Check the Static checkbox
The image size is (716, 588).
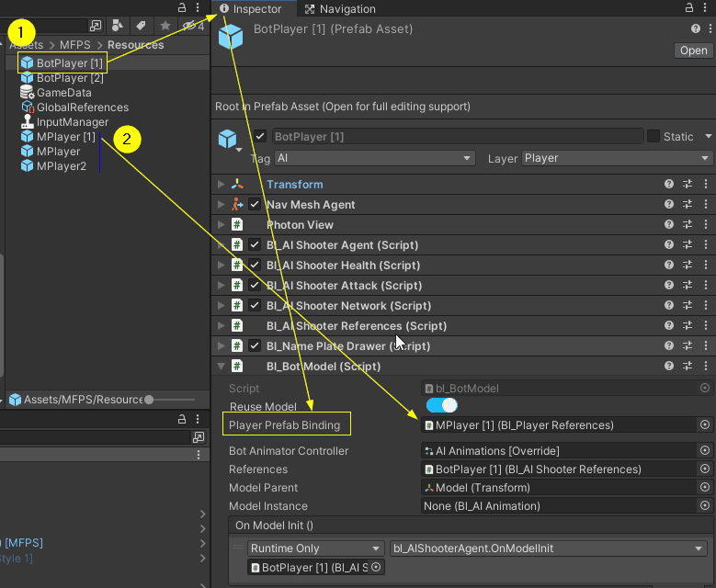tap(653, 137)
